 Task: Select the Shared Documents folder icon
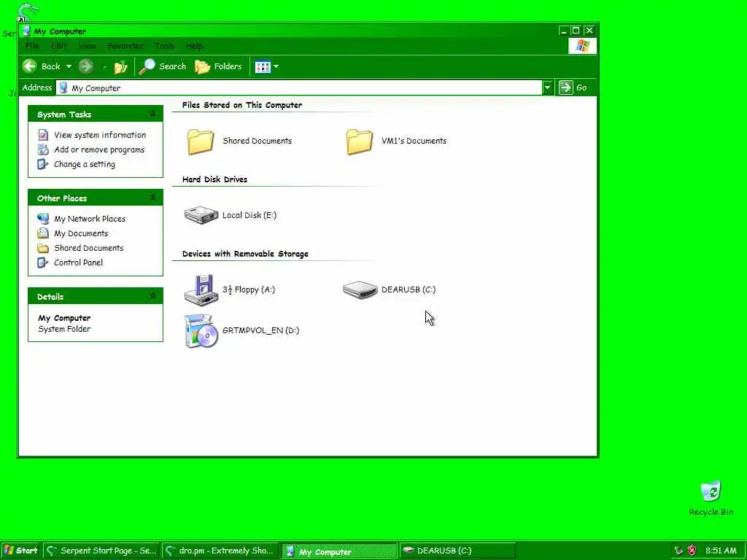(201, 141)
